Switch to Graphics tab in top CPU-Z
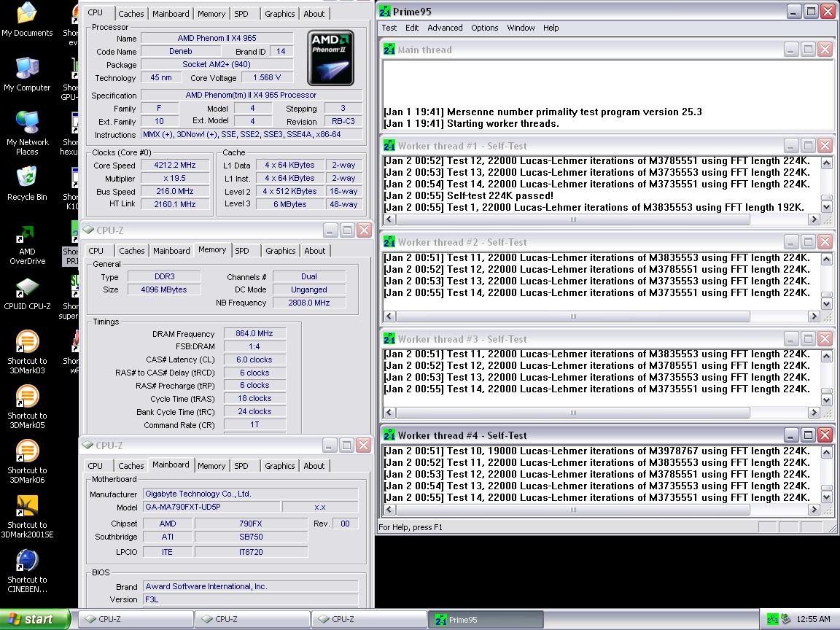840x630 pixels. pyautogui.click(x=280, y=14)
